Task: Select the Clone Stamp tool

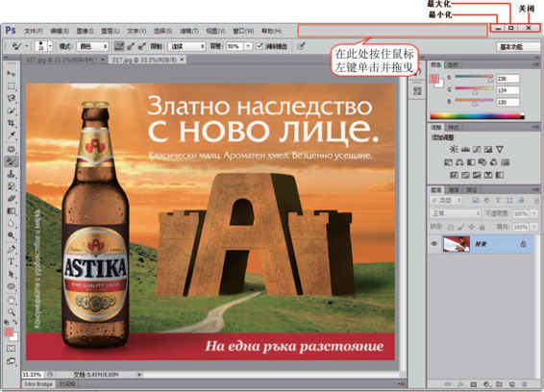Action: tap(12, 174)
